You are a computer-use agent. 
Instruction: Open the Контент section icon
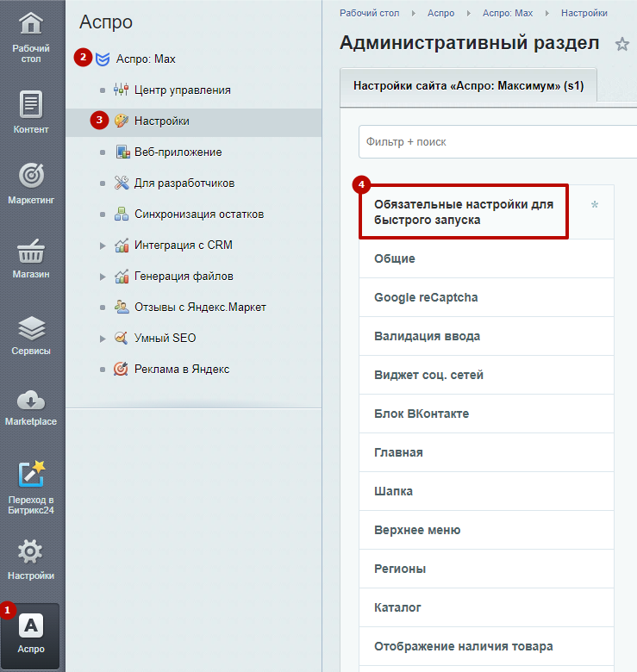tap(31, 104)
